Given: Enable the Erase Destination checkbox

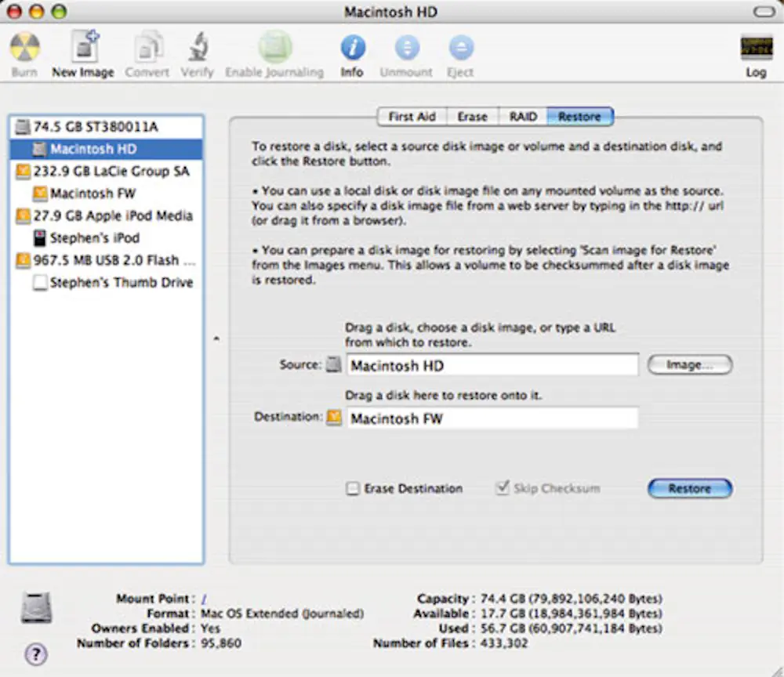Looking at the screenshot, I should coord(353,488).
